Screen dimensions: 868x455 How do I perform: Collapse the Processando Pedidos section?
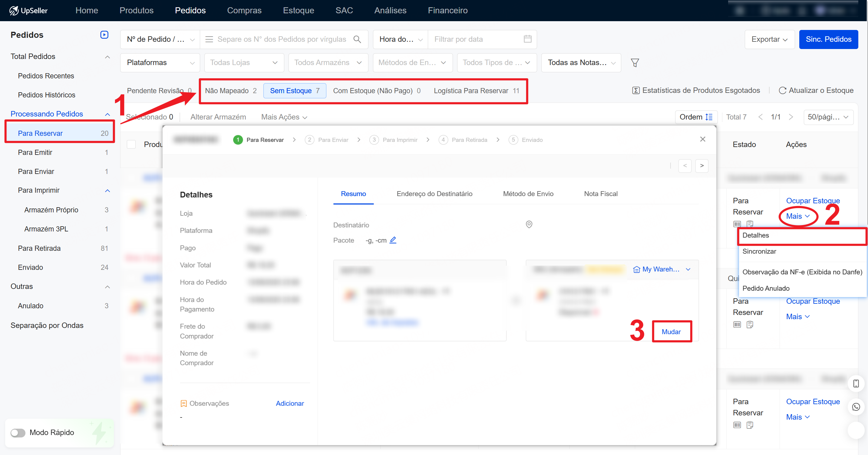tap(107, 114)
